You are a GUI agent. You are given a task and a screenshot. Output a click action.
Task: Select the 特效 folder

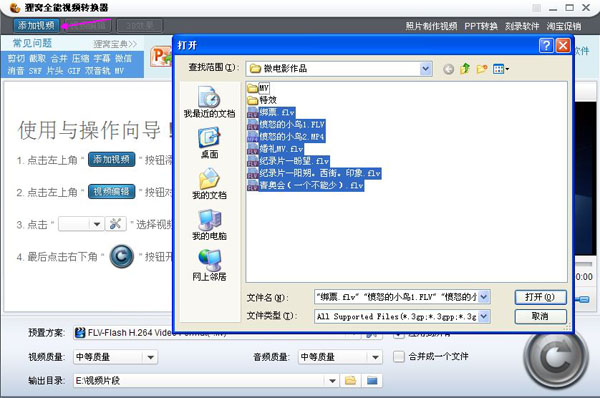coord(262,100)
